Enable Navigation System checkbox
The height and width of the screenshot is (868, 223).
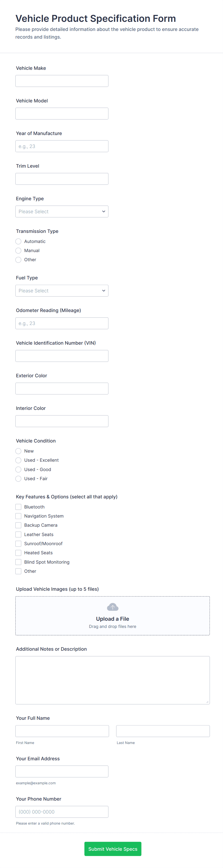click(x=18, y=516)
